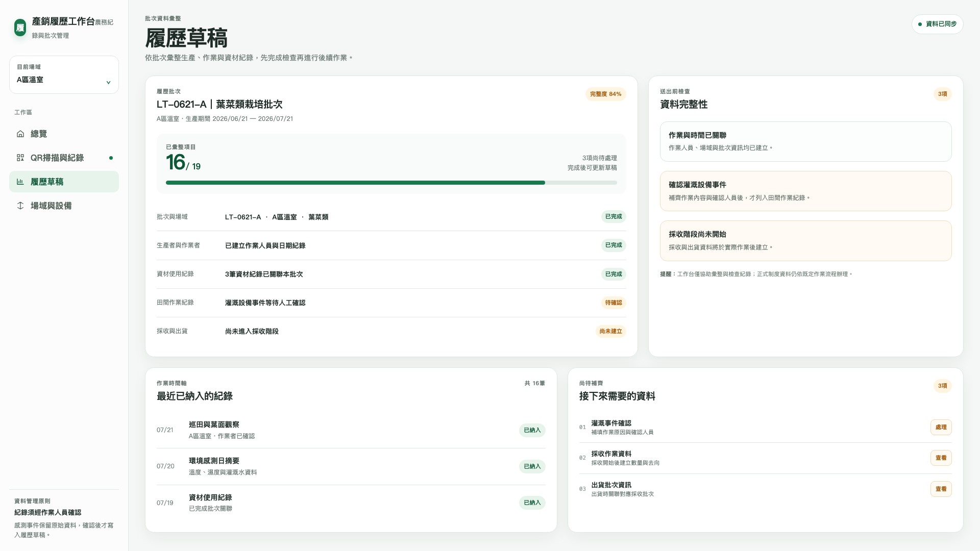Click 查看 for 出貨批次資訊
The height and width of the screenshot is (551, 980).
click(x=941, y=489)
